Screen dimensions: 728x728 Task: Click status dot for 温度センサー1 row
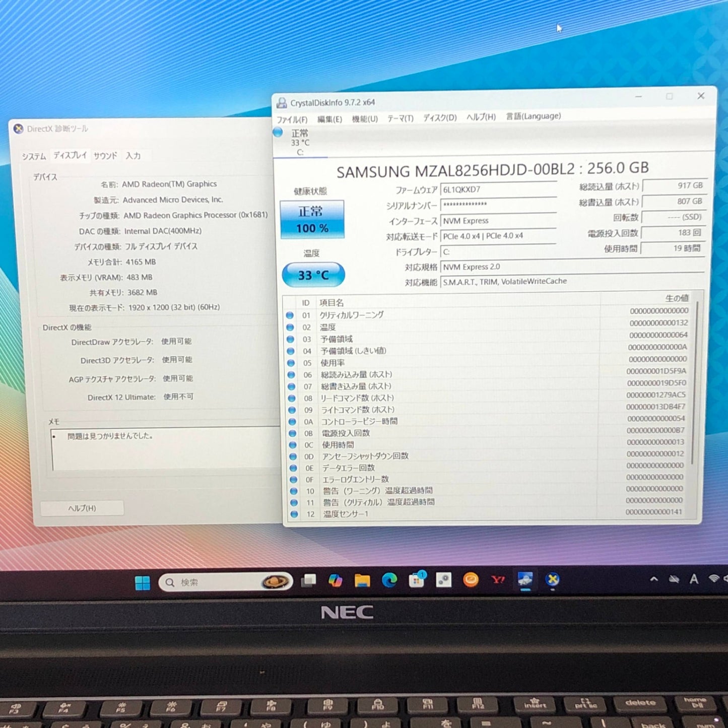[294, 514]
